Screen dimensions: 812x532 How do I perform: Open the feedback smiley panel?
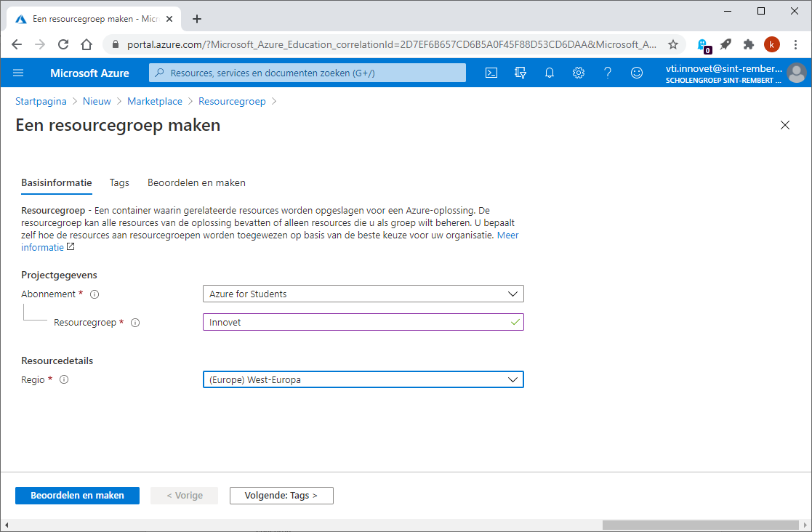637,73
